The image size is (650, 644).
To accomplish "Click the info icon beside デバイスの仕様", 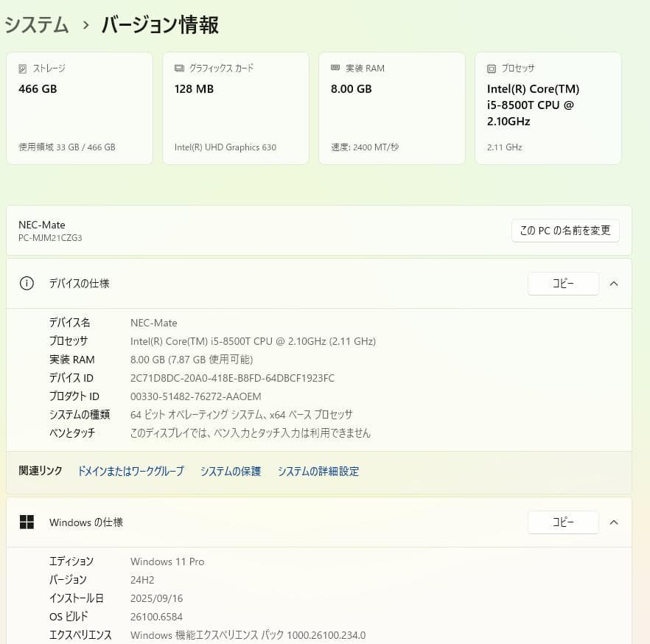I will tap(27, 283).
